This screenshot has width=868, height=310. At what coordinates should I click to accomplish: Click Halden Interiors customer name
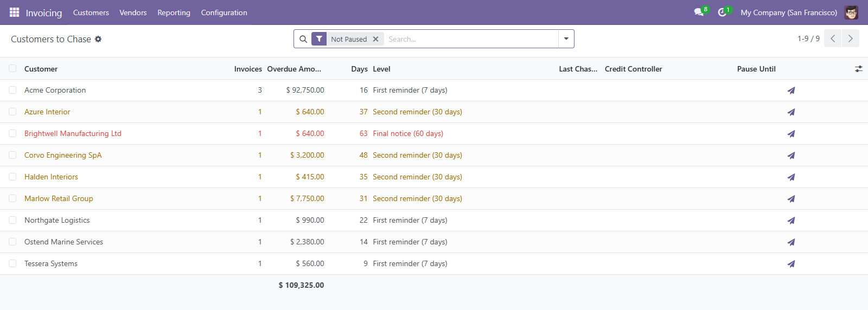click(51, 177)
